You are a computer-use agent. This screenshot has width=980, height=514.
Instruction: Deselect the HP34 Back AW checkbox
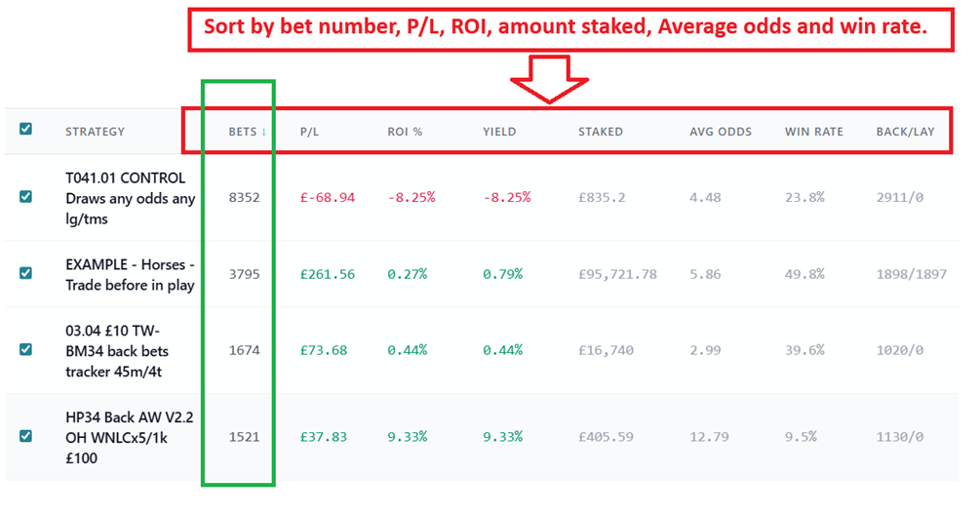[x=26, y=436]
